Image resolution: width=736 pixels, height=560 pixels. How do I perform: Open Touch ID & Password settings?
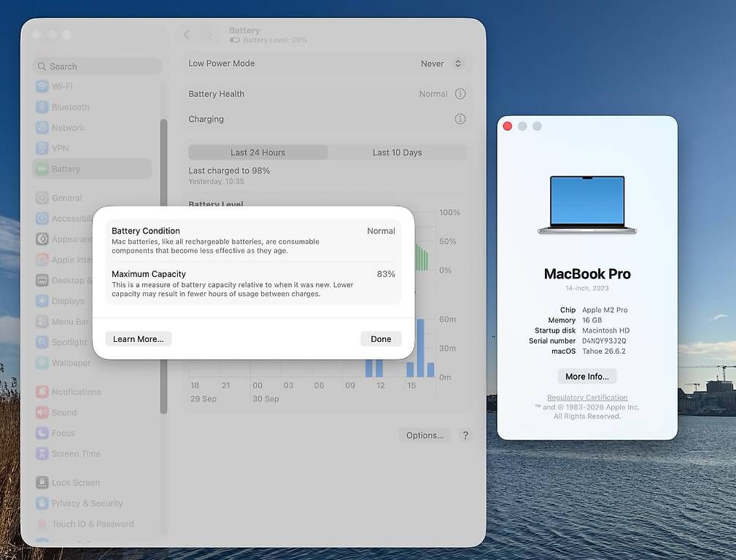pos(92,524)
